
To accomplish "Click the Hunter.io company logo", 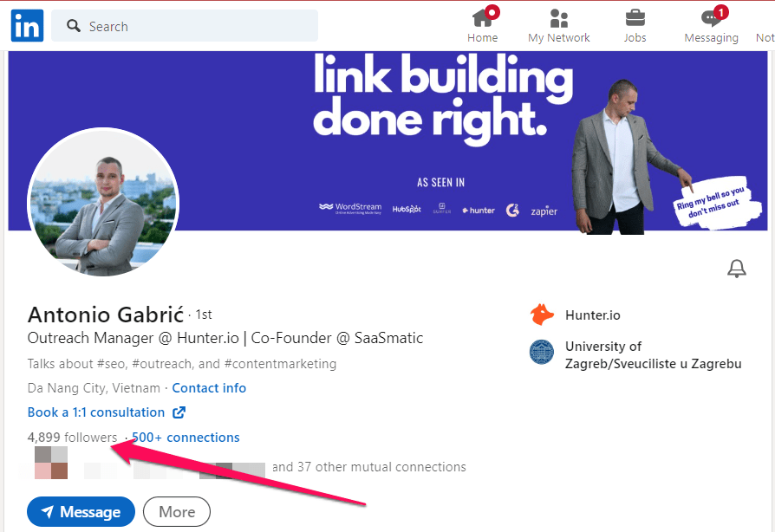I will [542, 315].
